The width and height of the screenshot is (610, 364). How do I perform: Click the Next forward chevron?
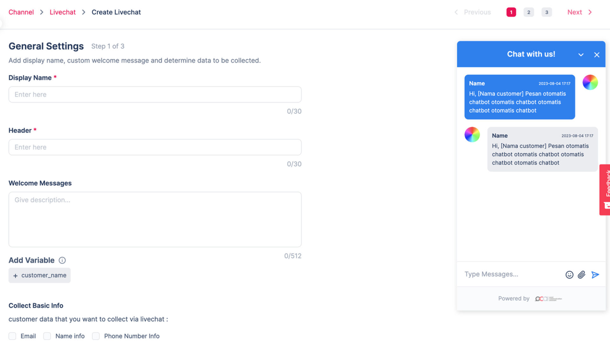tap(590, 12)
